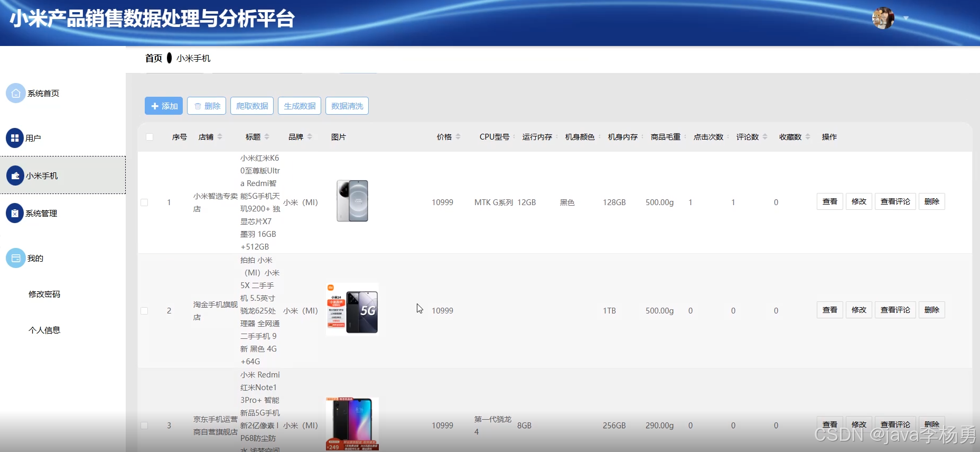Click the plus icon on 添加 button
Viewport: 980px width, 452px height.
click(155, 106)
